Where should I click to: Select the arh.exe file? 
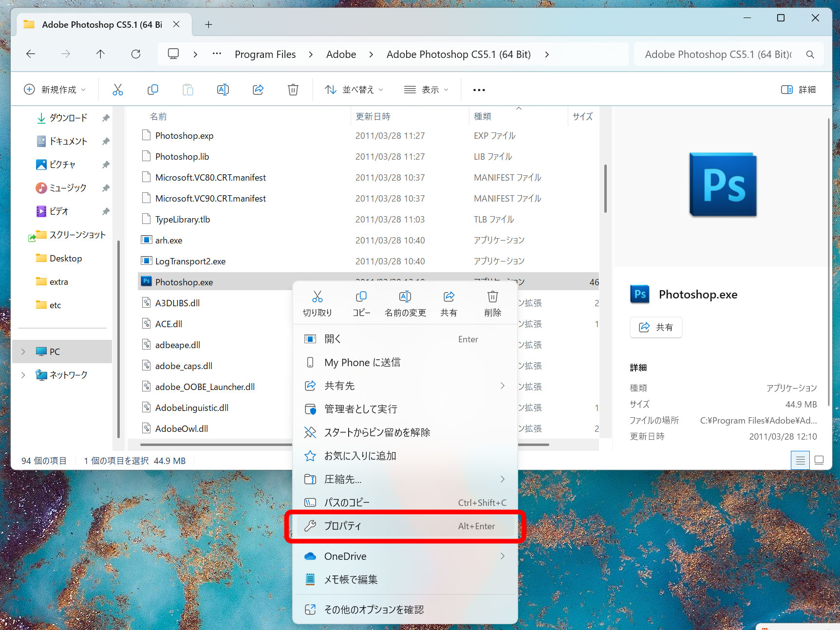click(x=168, y=240)
